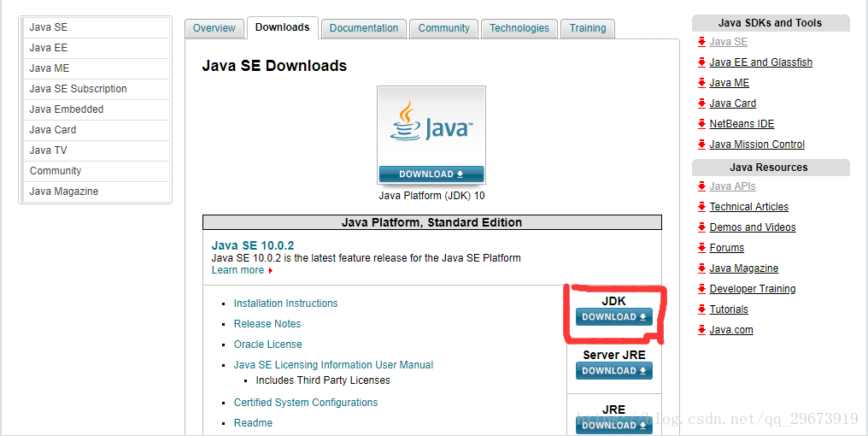Click Java SE link under SDKs and Tools

(729, 42)
